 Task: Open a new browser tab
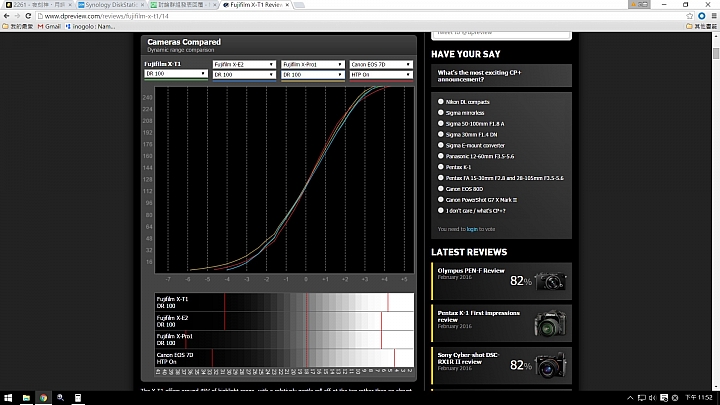299,5
